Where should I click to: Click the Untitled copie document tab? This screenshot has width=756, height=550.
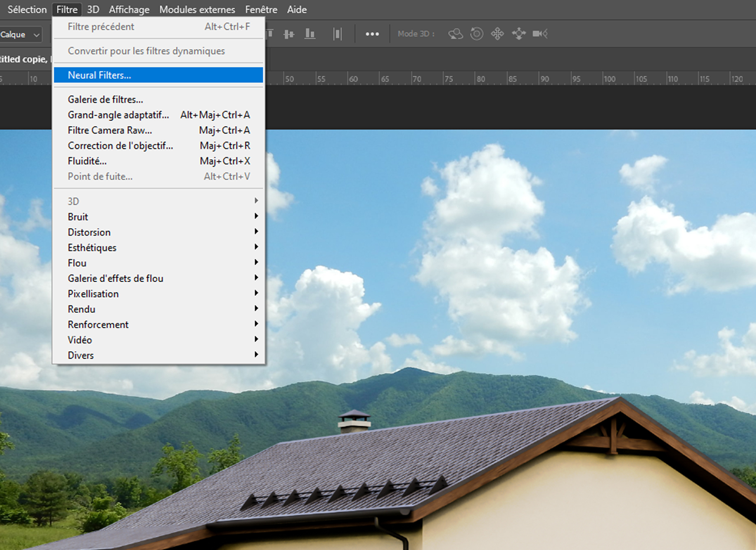[24, 60]
